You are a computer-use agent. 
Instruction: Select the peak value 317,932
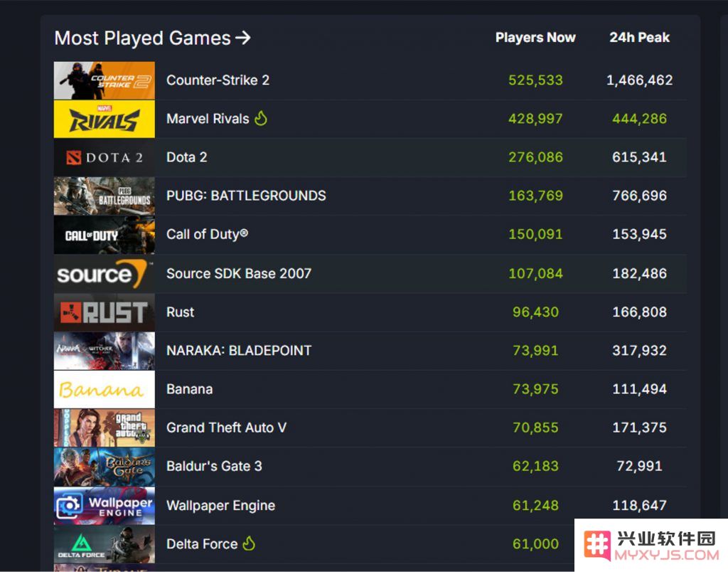point(639,350)
